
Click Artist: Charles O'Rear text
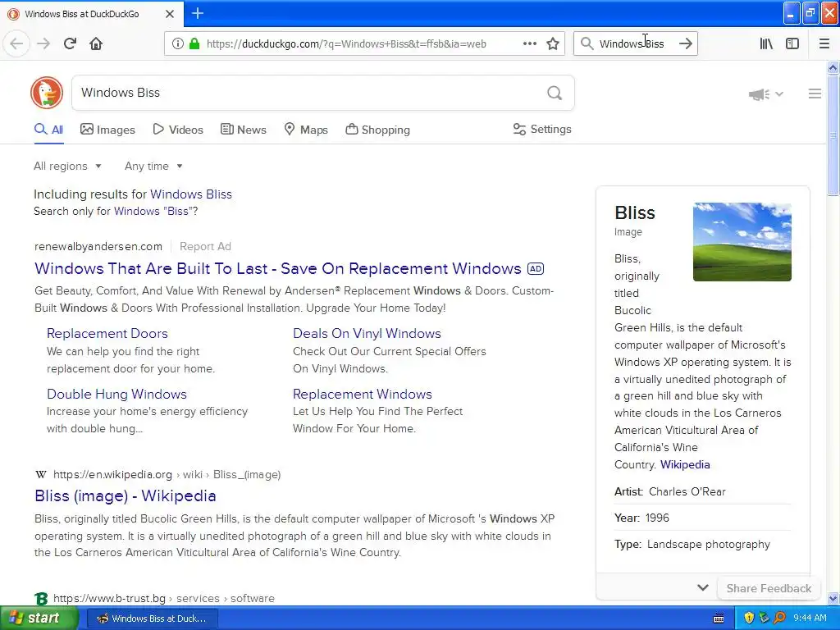pos(669,491)
